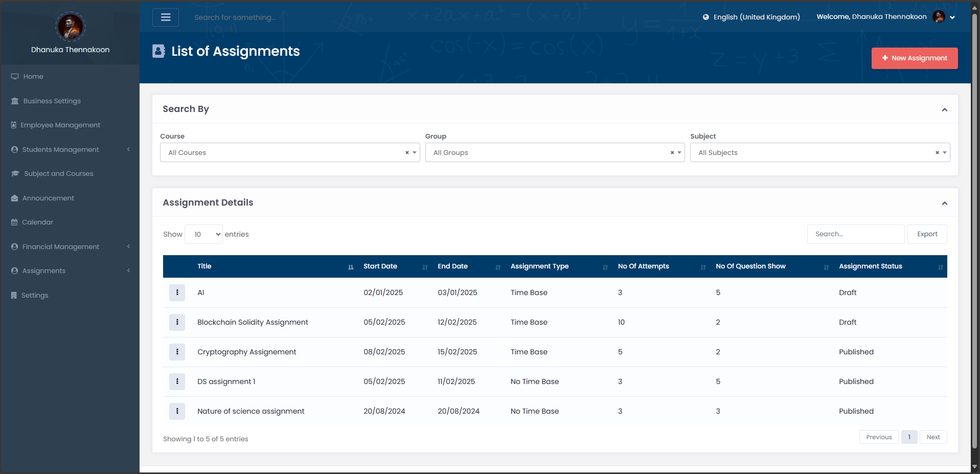Viewport: 980px width, 474px height.
Task: Sort table by Start Date column
Action: [394, 266]
